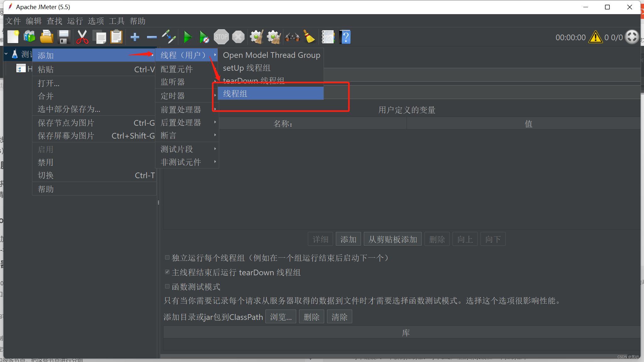Open the 运行 menu in the menu bar
Image resolution: width=644 pixels, height=362 pixels.
[75, 21]
